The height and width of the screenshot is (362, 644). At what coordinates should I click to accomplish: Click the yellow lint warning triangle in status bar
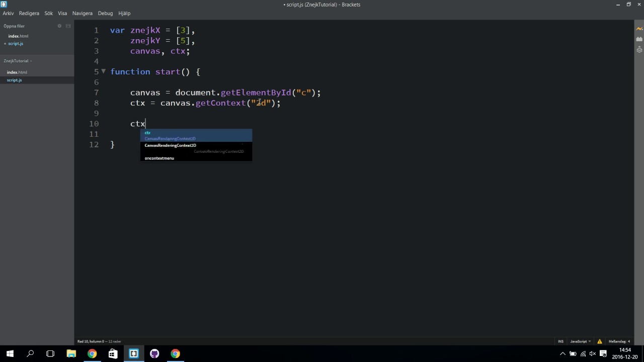click(x=600, y=341)
